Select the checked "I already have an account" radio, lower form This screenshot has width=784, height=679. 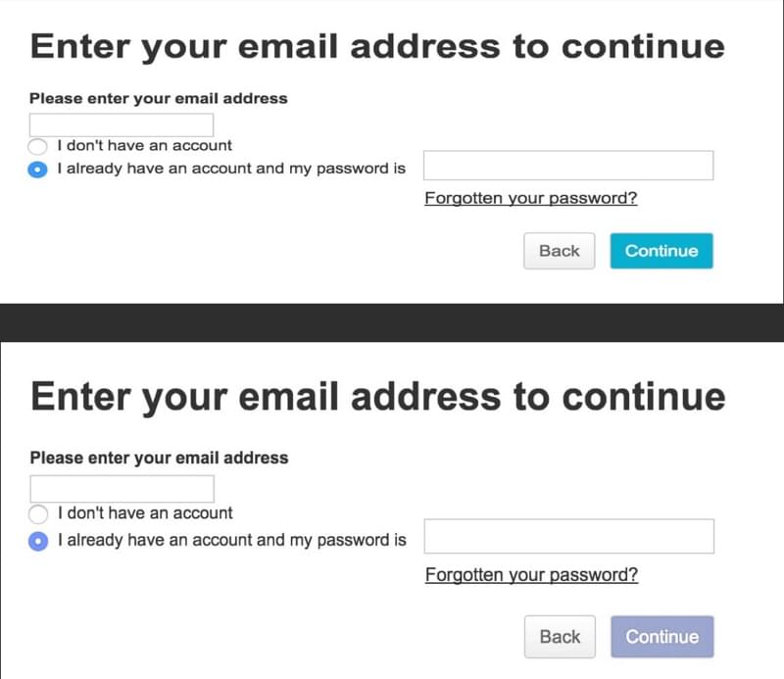coord(39,541)
